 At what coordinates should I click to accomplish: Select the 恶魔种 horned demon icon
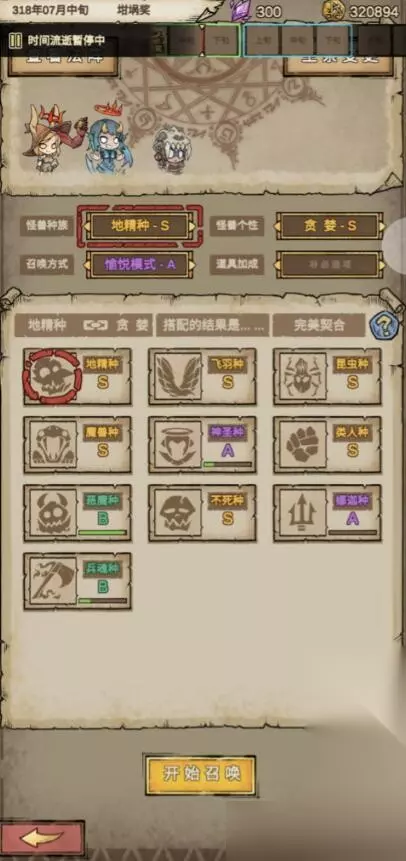coord(53,513)
